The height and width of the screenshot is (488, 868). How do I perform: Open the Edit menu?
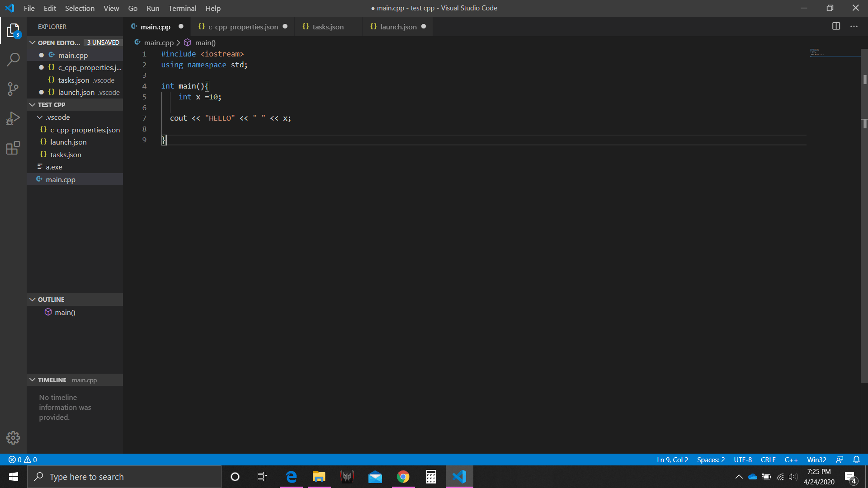[50, 8]
